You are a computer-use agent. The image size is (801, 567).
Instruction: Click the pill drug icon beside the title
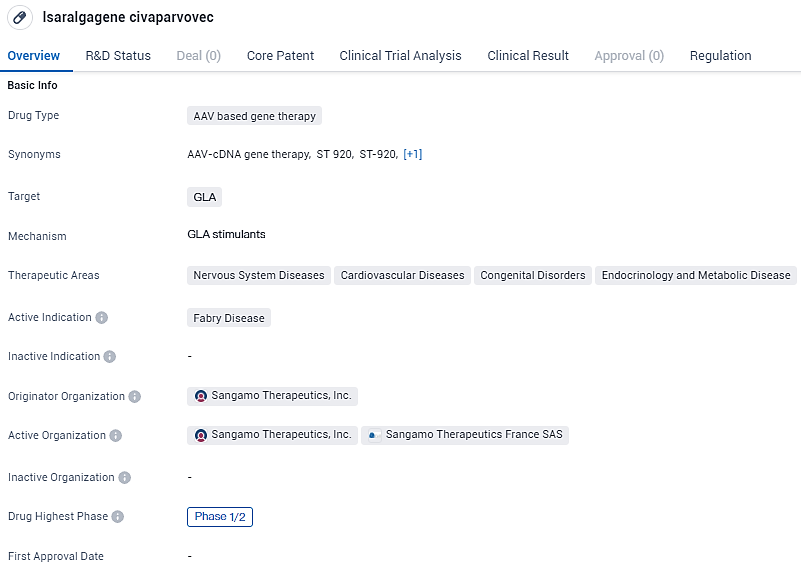[x=20, y=18]
